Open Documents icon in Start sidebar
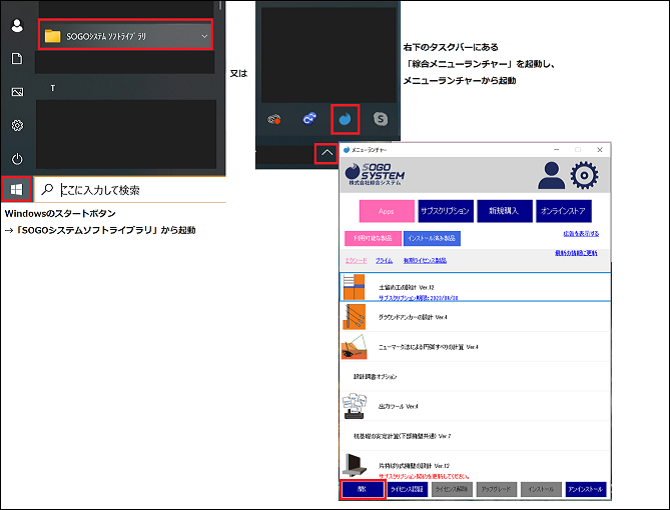 tap(17, 59)
